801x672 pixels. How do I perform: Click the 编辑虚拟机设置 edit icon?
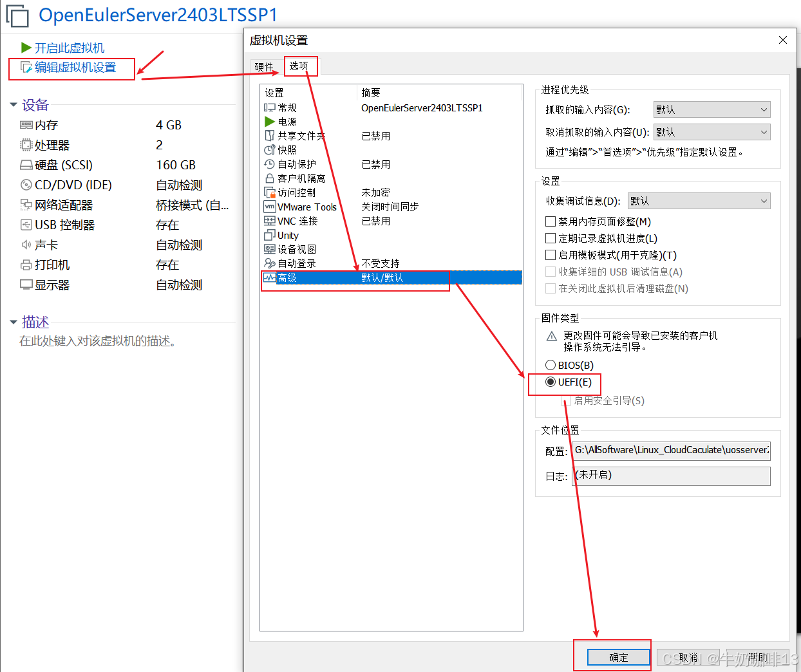click(26, 67)
